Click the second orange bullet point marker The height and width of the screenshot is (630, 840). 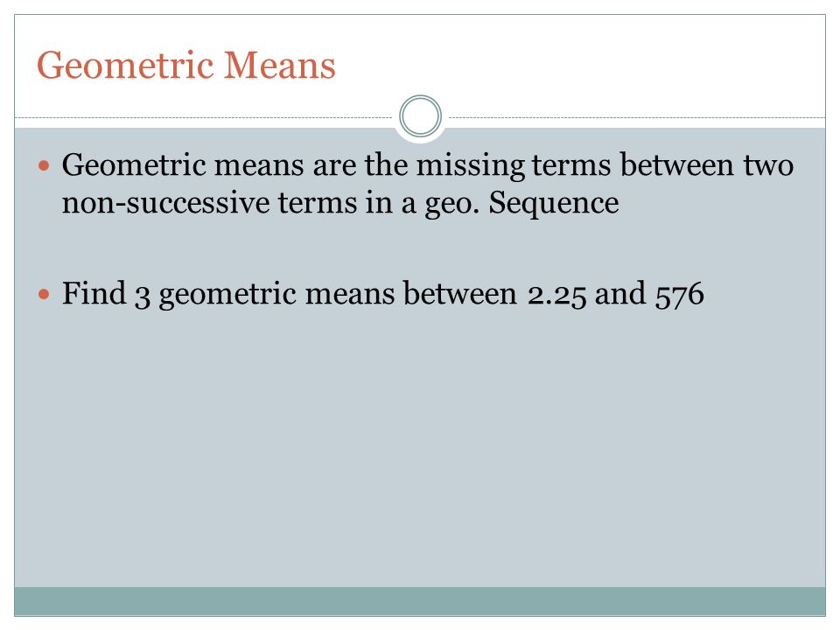pyautogui.click(x=44, y=294)
